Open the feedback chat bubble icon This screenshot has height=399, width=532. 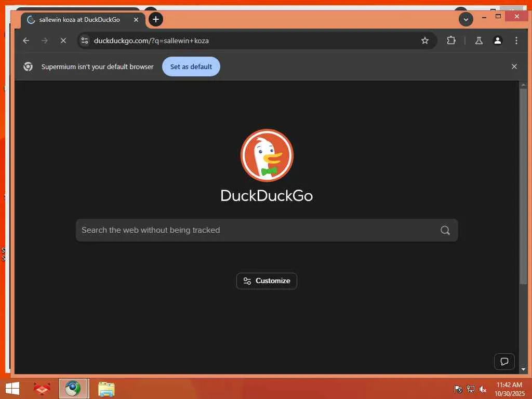click(x=504, y=362)
